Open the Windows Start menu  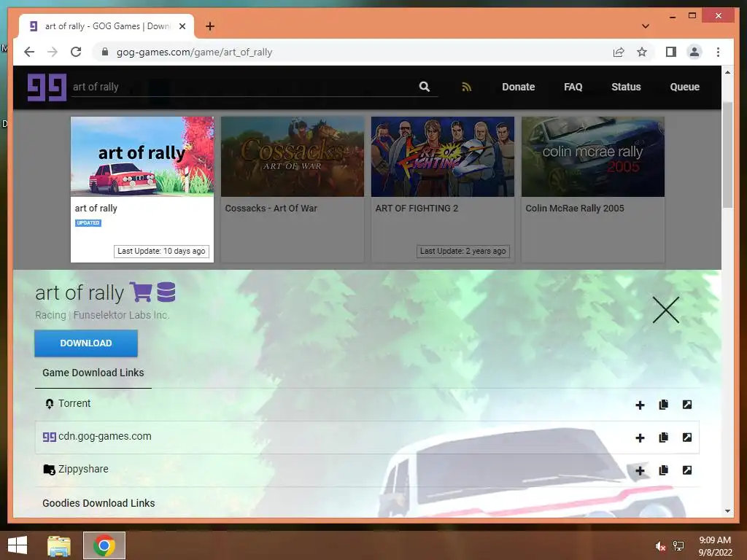18,545
